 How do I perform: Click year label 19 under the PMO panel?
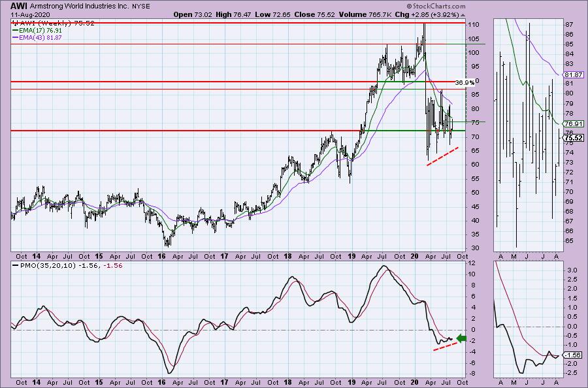351,382
